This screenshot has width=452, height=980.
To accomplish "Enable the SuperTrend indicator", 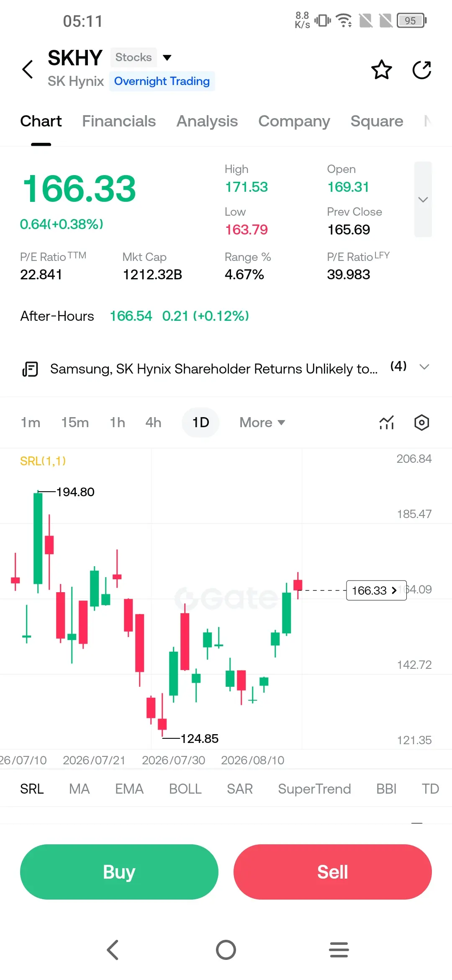I will tap(314, 789).
